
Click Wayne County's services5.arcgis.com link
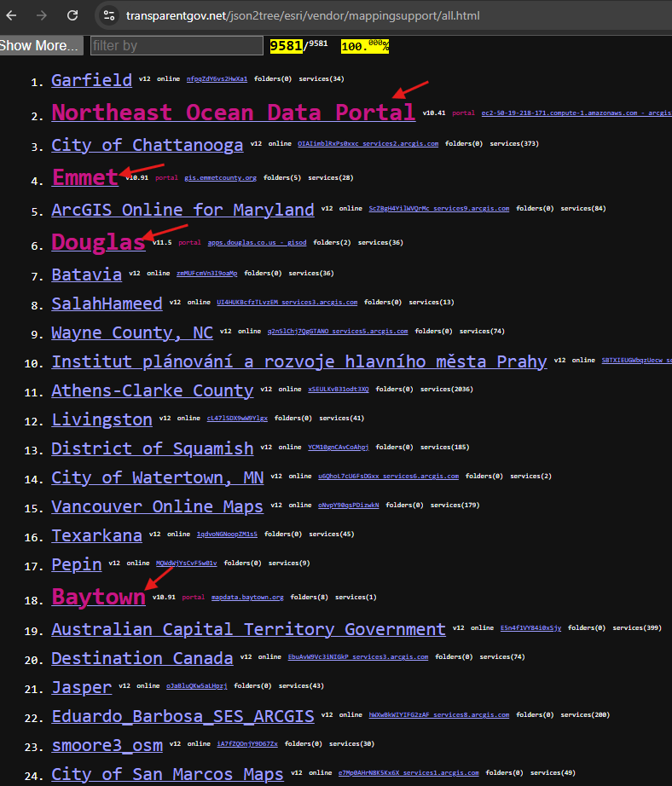[x=338, y=332]
